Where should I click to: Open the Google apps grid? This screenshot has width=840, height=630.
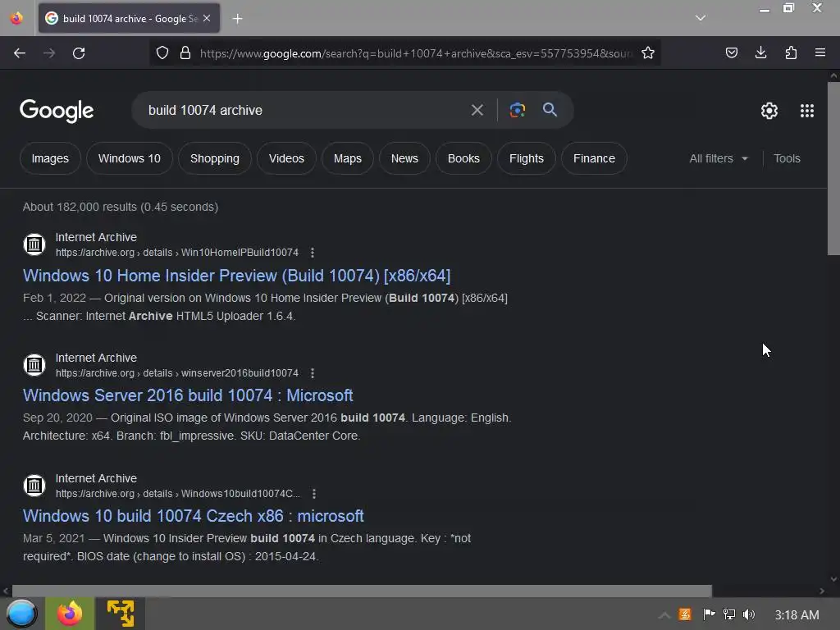coord(807,111)
